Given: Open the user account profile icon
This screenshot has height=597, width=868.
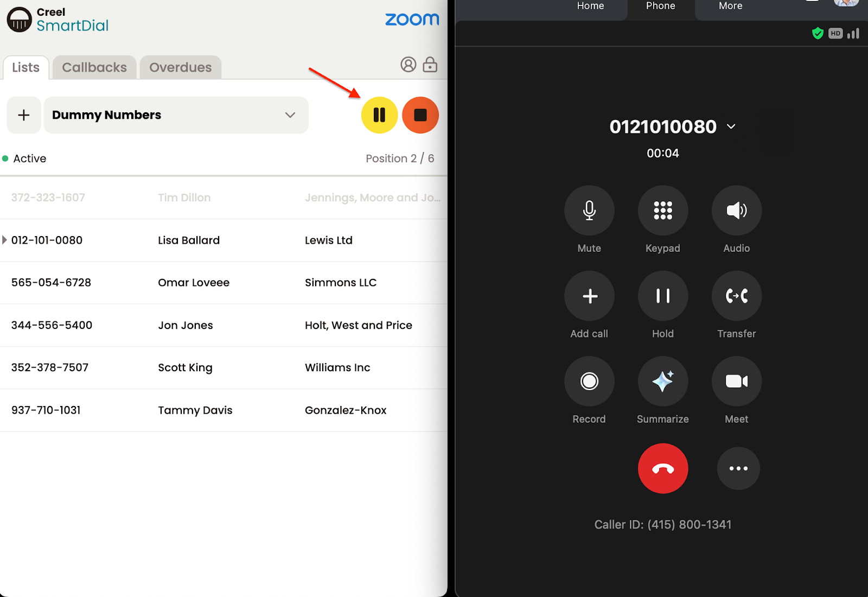Looking at the screenshot, I should pos(409,65).
